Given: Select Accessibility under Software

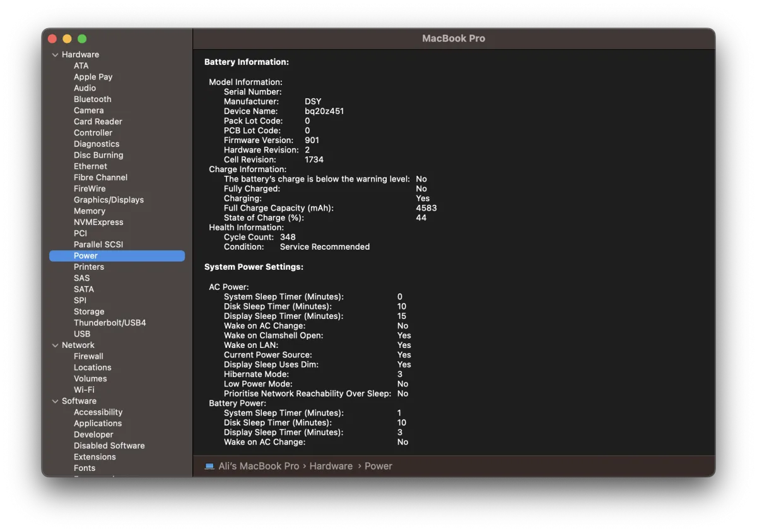Looking at the screenshot, I should 98,412.
